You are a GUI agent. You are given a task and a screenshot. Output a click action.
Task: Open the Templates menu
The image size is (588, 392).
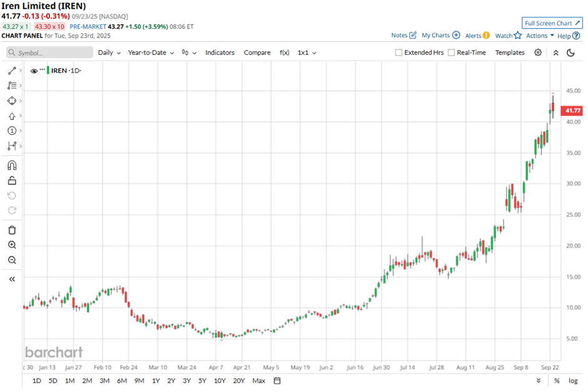pyautogui.click(x=510, y=53)
